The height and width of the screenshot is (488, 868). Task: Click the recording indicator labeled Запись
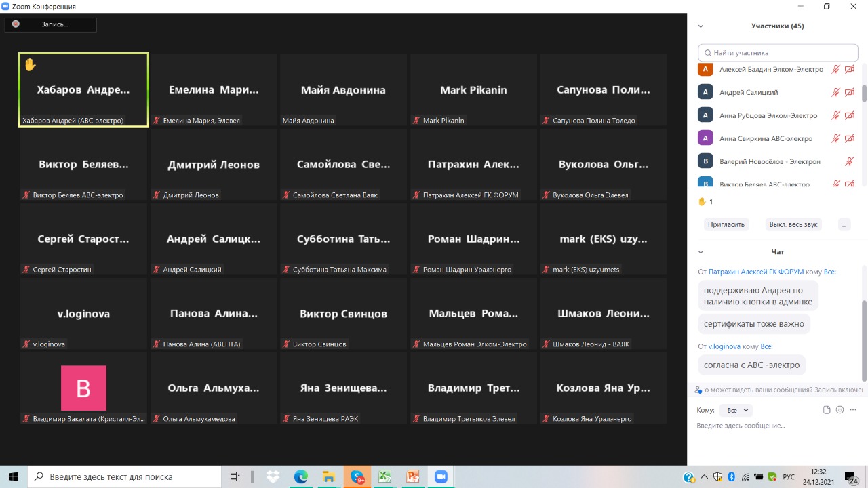coord(51,24)
